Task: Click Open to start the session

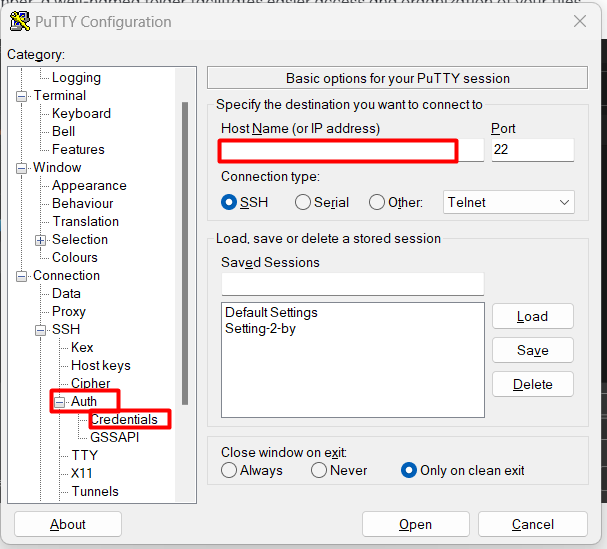Action: click(x=416, y=524)
